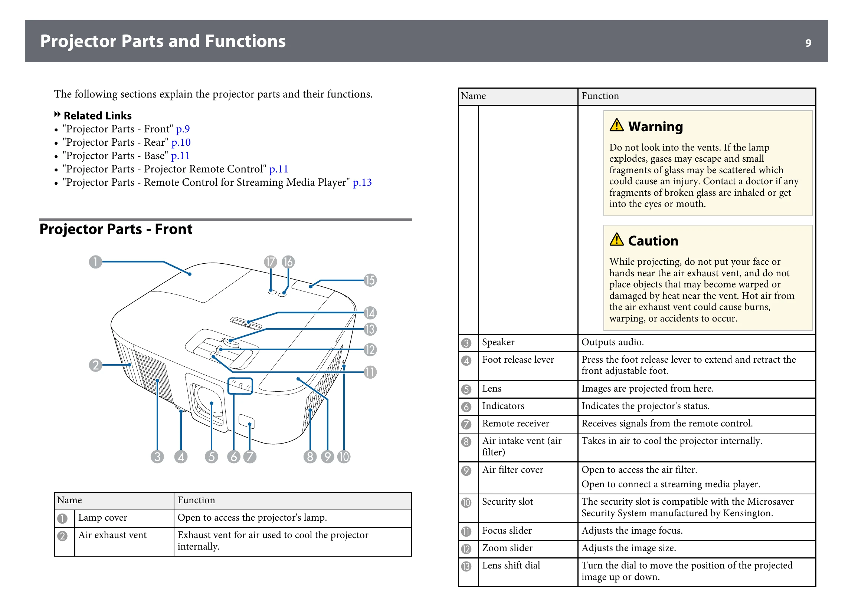Open the p.9 link for Projector Parts - Front
The height and width of the screenshot is (613, 868).
[183, 129]
